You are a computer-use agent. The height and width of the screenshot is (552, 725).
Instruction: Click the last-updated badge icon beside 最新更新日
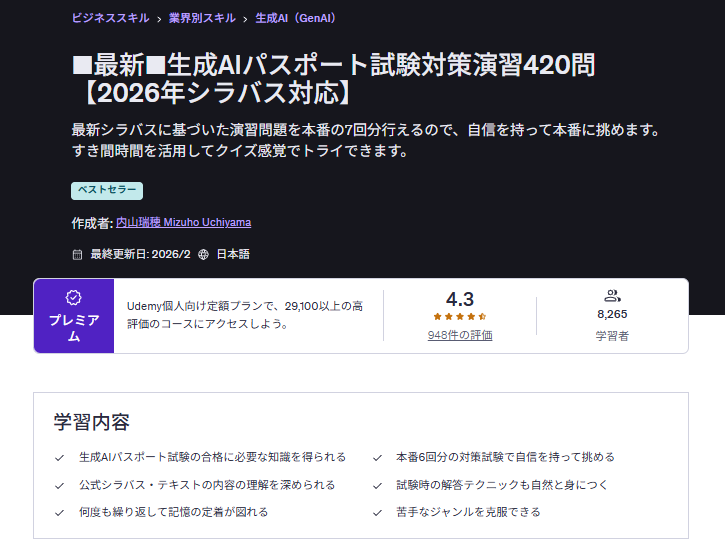pyautogui.click(x=78, y=254)
